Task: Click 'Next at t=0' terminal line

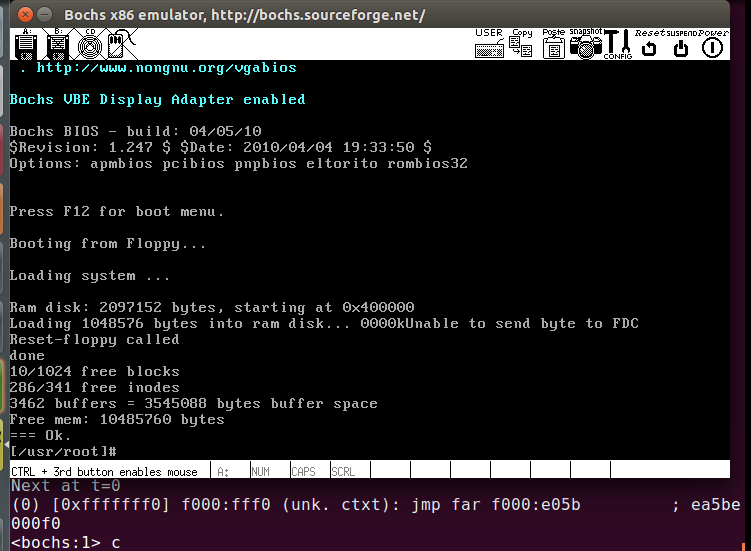Action: coord(66,486)
